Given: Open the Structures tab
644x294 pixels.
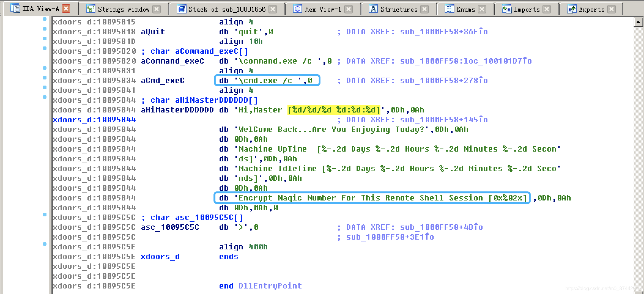Looking at the screenshot, I should (399, 9).
